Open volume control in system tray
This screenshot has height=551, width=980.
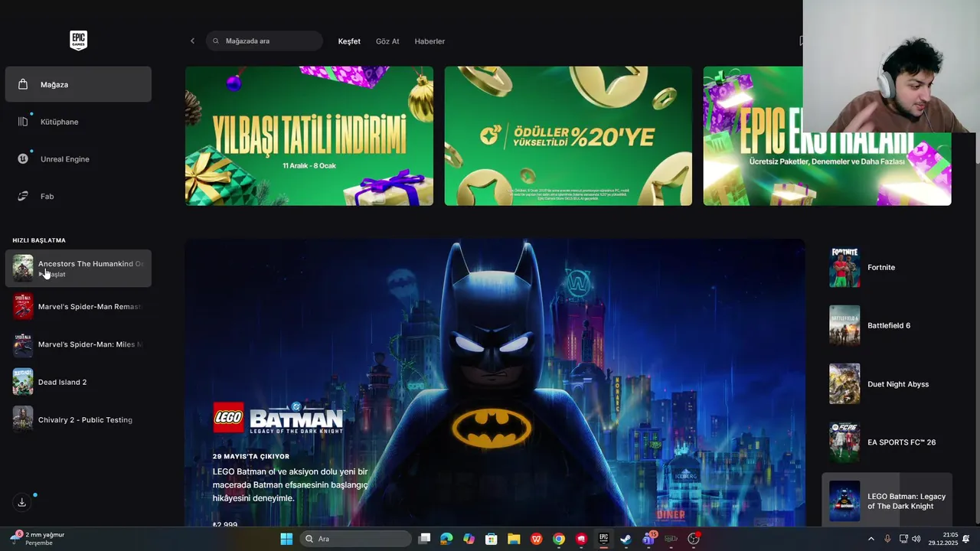pyautogui.click(x=916, y=539)
